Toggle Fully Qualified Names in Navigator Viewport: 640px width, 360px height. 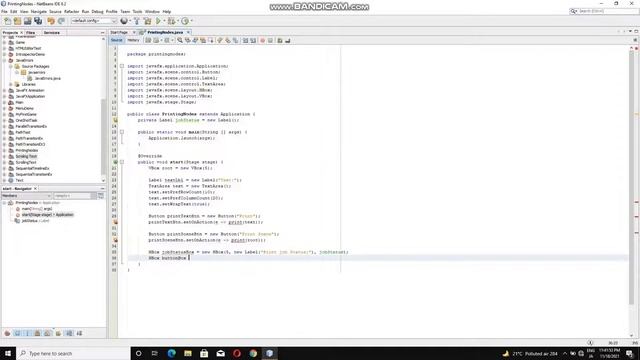[x=58, y=333]
